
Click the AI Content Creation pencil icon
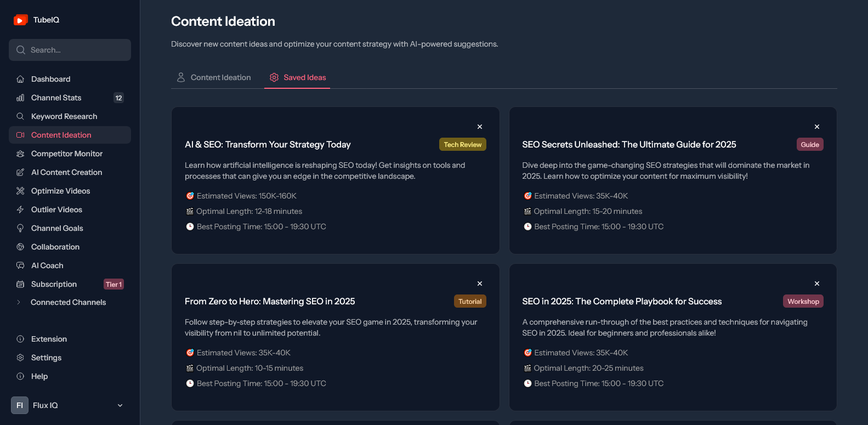[x=20, y=172]
